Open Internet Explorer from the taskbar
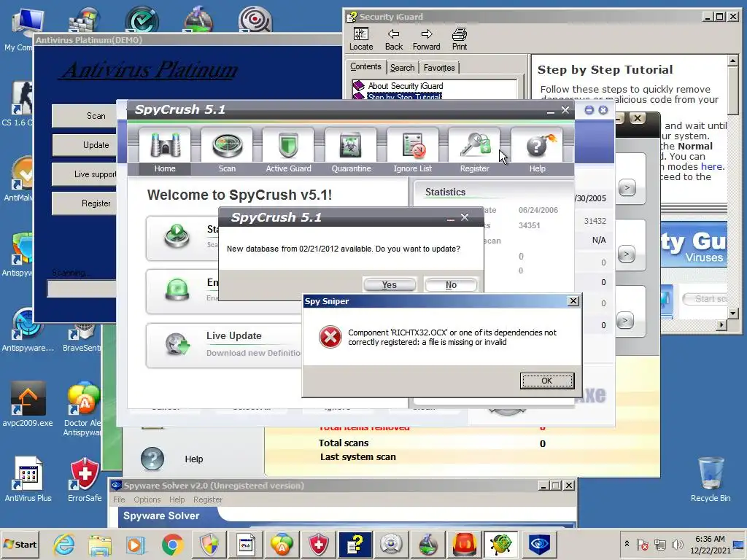 (x=64, y=544)
